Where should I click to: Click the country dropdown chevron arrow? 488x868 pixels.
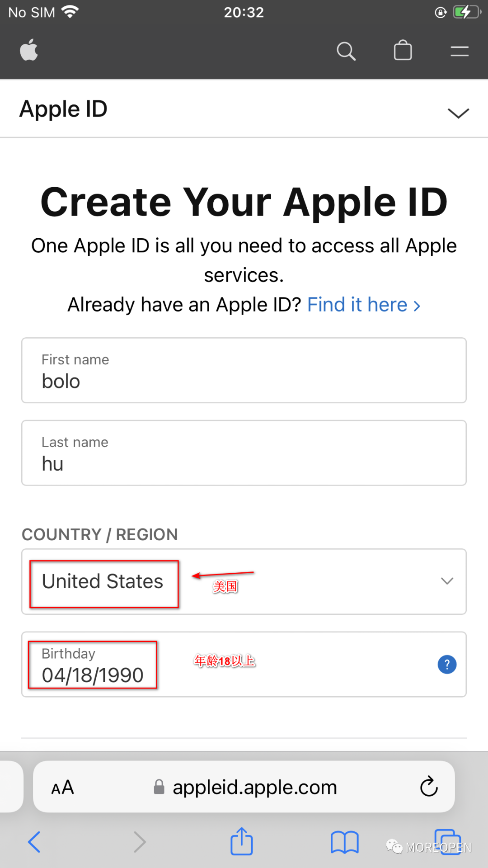tap(447, 581)
